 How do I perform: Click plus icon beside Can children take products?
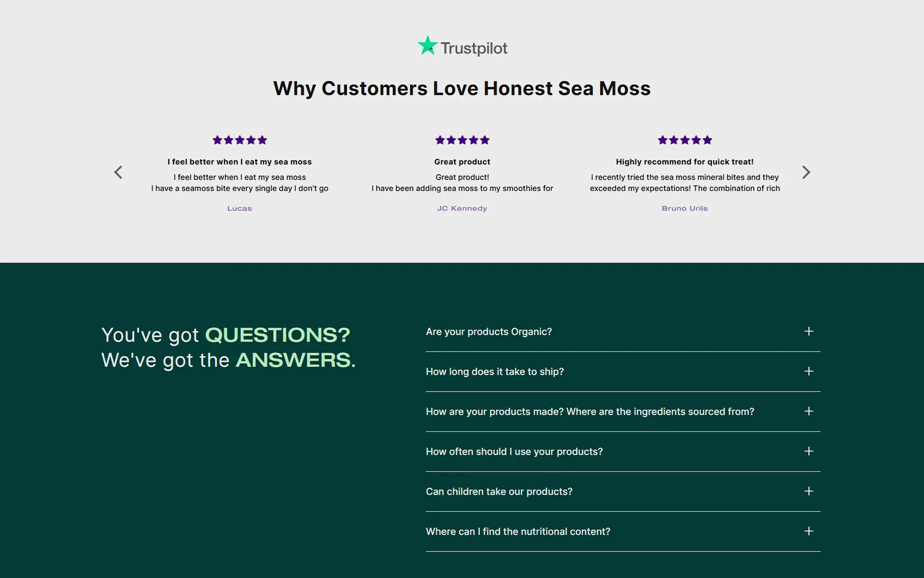coord(809,491)
